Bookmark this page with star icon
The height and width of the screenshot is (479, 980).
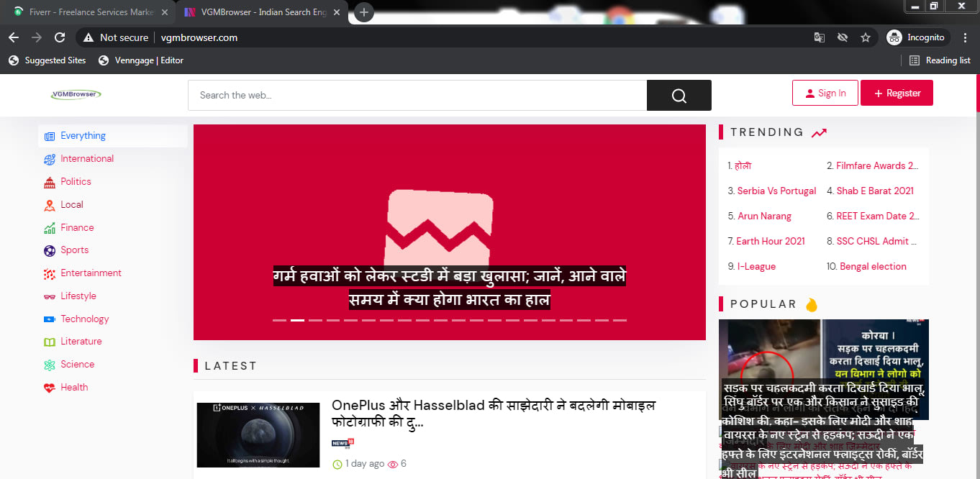point(866,37)
